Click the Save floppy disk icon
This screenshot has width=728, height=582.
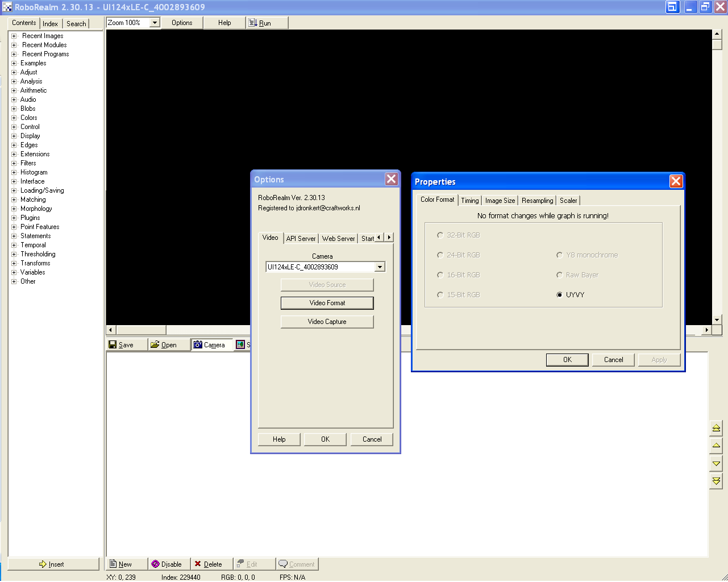coord(113,345)
